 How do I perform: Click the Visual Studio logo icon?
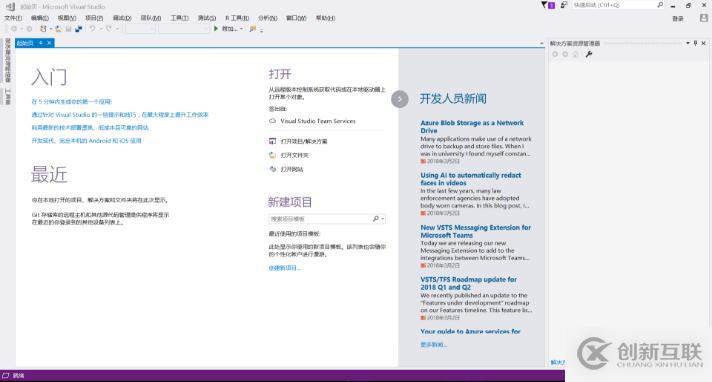click(x=10, y=6)
